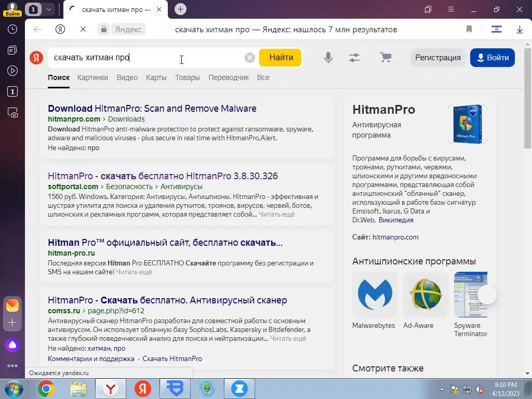Open the Википедия link in info panel
532x399 pixels.
click(396, 220)
